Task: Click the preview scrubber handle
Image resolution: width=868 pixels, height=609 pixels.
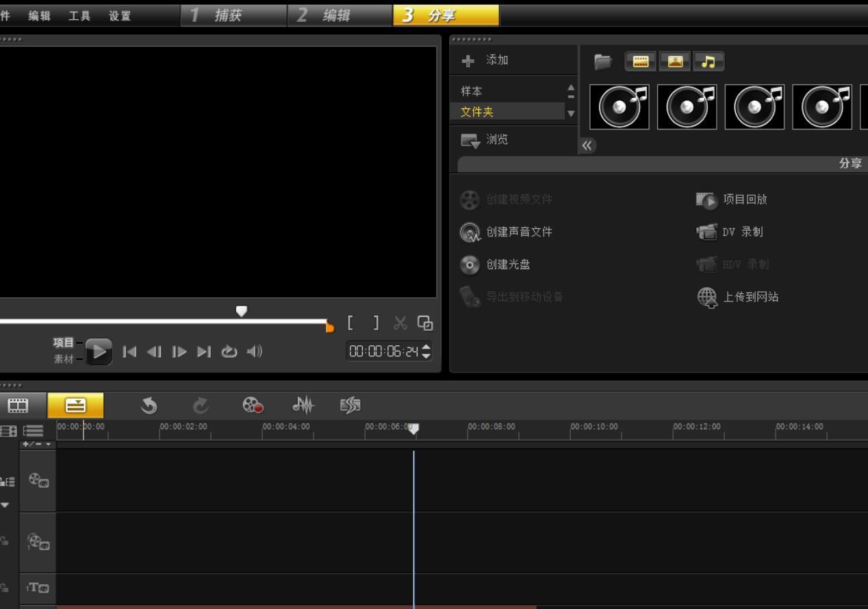Action: coord(241,311)
